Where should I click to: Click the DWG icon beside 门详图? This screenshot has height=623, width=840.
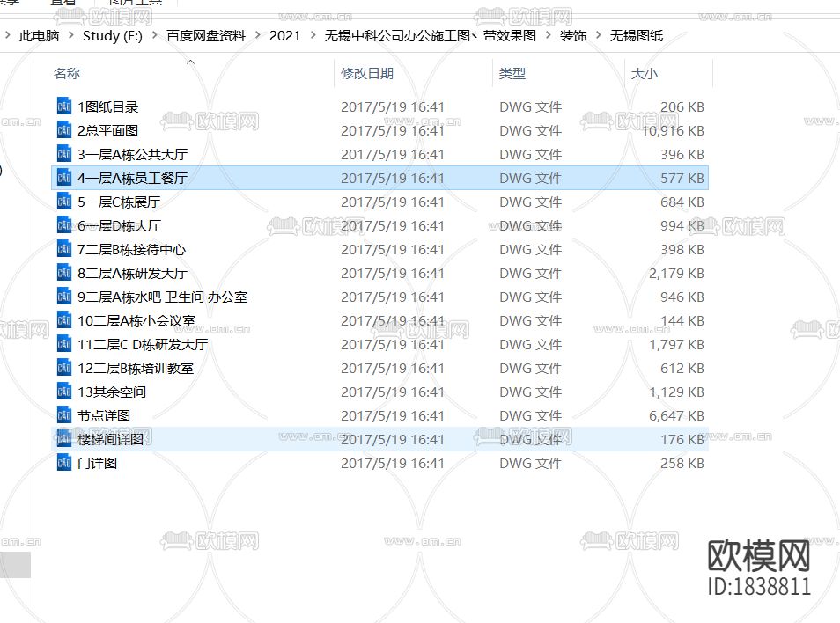click(x=63, y=463)
